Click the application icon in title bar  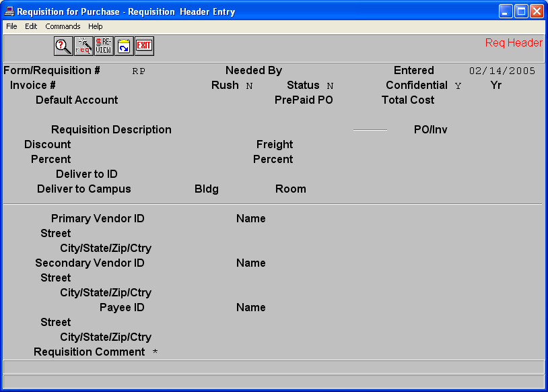pyautogui.click(x=9, y=11)
